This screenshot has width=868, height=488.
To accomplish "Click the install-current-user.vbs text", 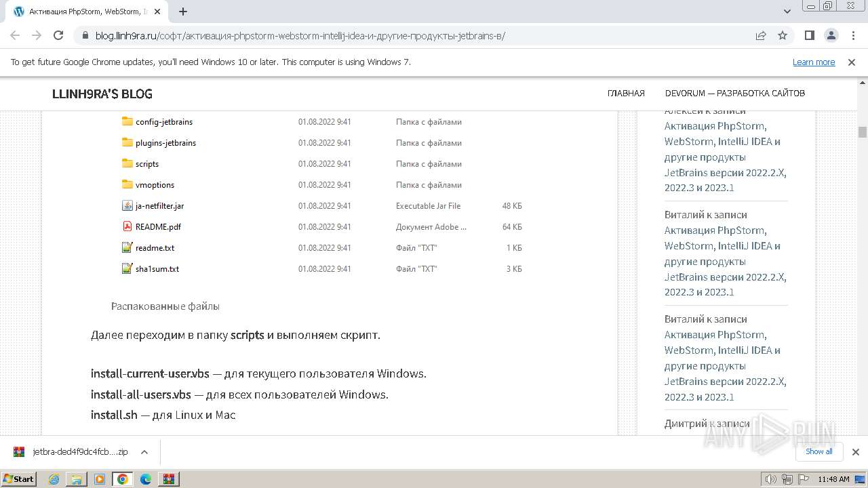I will (x=150, y=373).
